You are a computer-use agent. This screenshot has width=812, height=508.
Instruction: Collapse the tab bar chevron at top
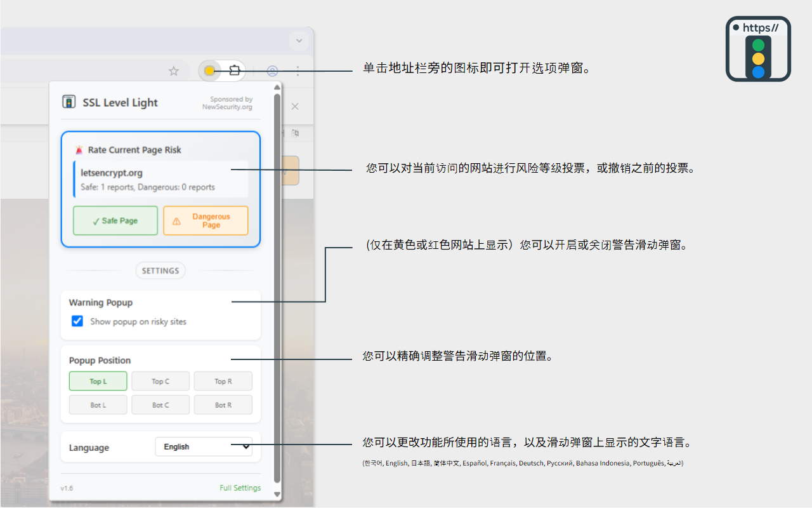coord(298,40)
